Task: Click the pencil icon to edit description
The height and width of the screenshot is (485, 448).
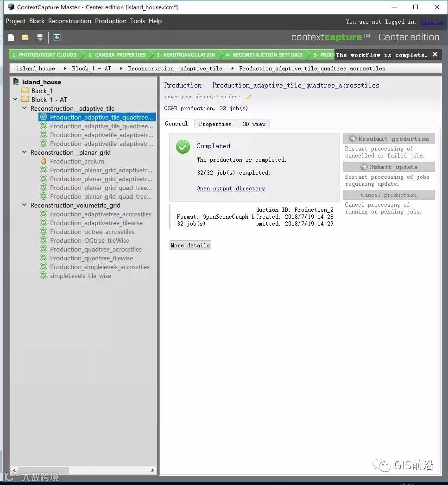Action: tap(249, 97)
